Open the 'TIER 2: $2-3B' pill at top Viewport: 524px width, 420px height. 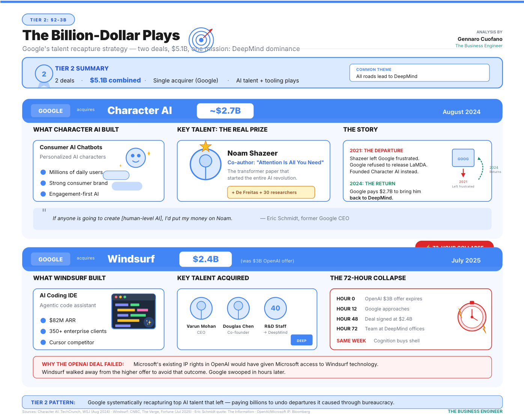(48, 19)
